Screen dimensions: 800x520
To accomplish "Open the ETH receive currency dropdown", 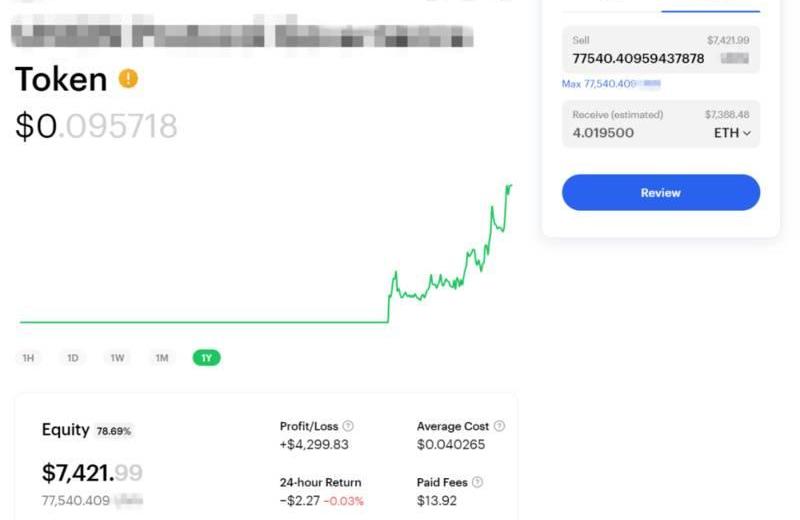I will click(732, 132).
